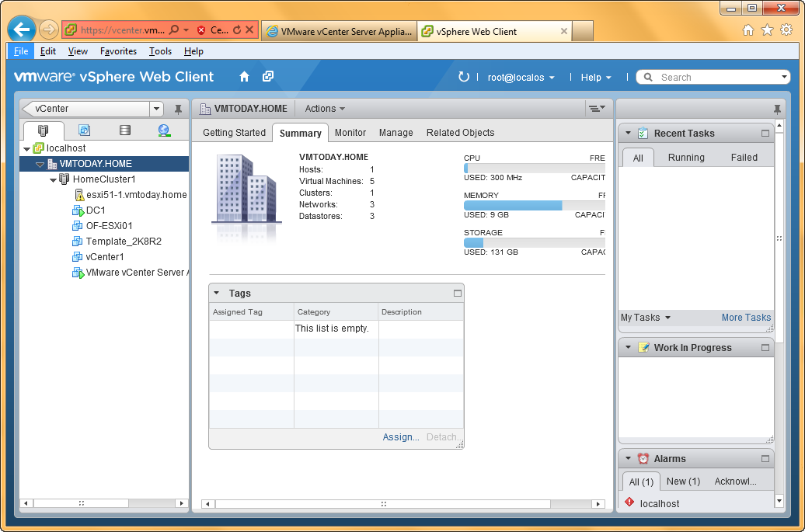805x532 pixels.
Task: Click the localhost vCenter server icon
Action: click(39, 148)
